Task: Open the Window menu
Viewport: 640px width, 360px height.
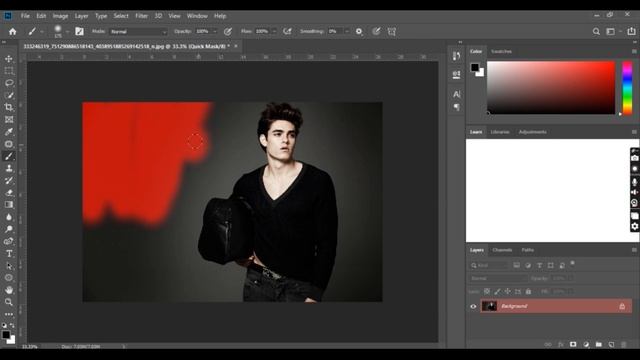Action: [x=197, y=16]
